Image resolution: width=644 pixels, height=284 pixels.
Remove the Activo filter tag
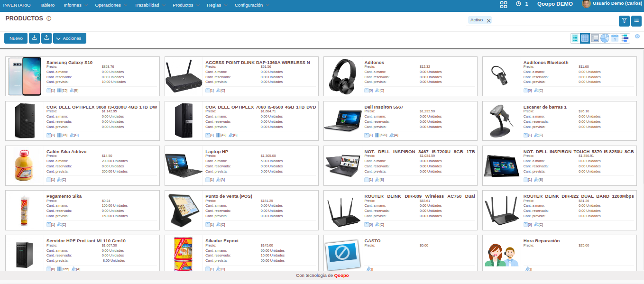point(488,20)
